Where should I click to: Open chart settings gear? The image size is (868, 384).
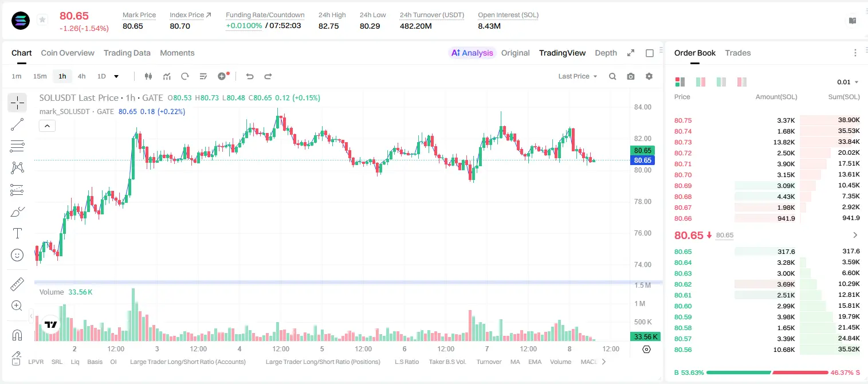pos(649,76)
